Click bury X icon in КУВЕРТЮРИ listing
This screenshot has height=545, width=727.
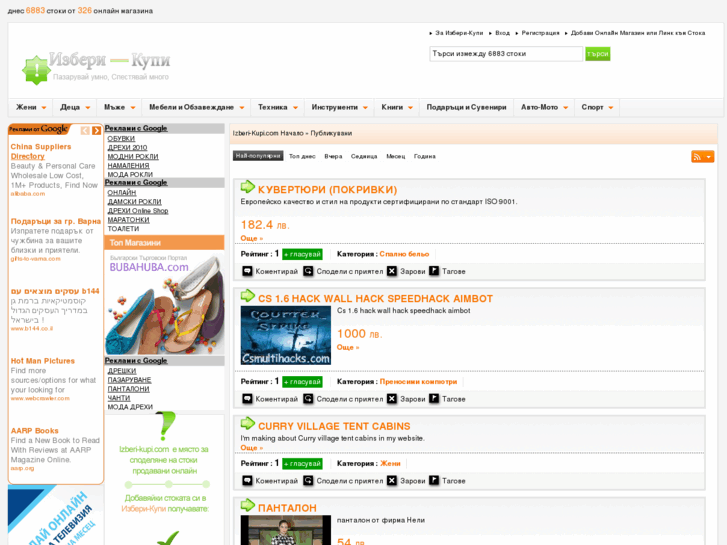pyautogui.click(x=392, y=271)
